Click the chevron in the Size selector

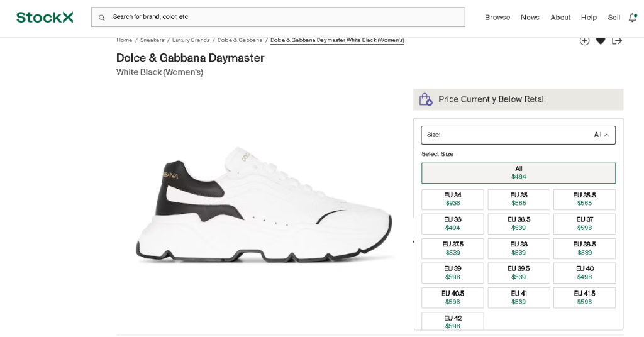(606, 135)
